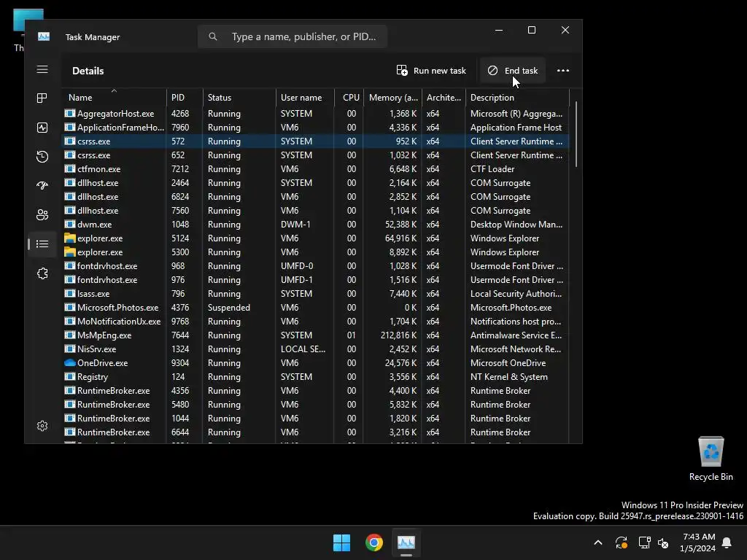Select RuntimeBroker.exe with PID 6644
The width and height of the screenshot is (747, 560).
pyautogui.click(x=316, y=432)
